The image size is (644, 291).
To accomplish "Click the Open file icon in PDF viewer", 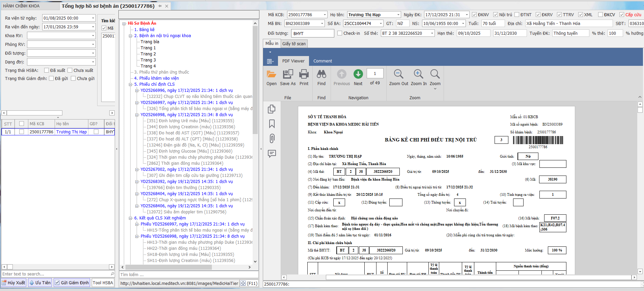I will (271, 74).
